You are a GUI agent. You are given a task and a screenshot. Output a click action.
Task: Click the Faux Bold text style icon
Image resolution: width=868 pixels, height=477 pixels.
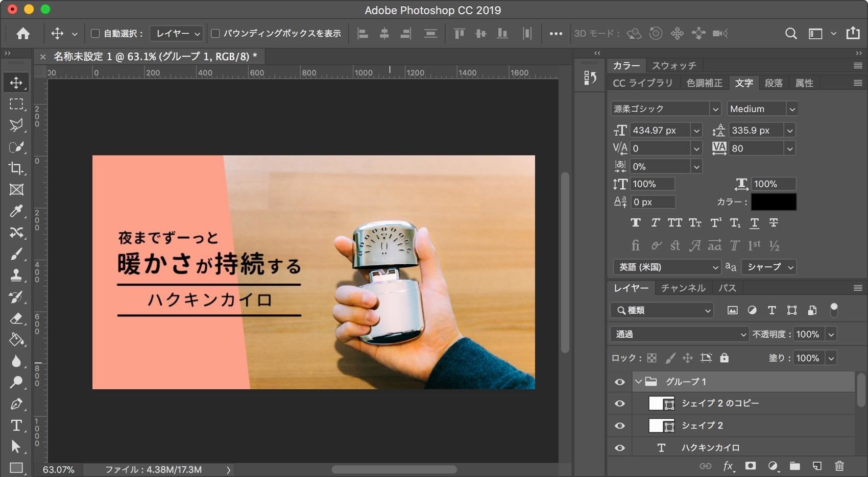635,223
